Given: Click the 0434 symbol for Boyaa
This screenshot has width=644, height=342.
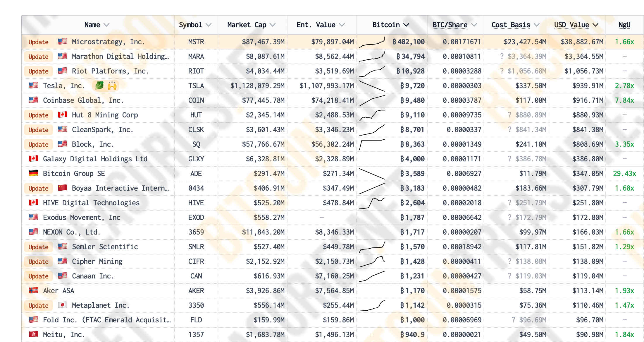Looking at the screenshot, I should (x=196, y=188).
